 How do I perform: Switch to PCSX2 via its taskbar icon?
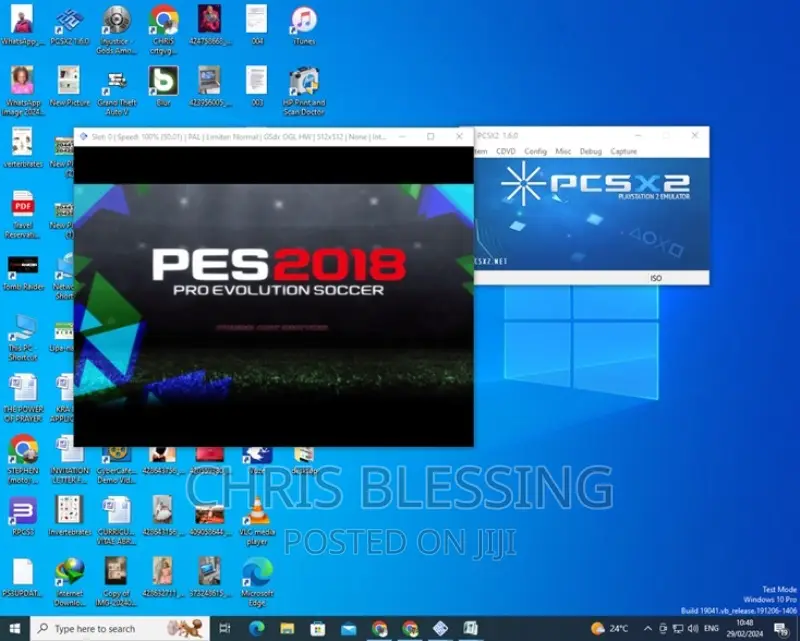[440, 628]
